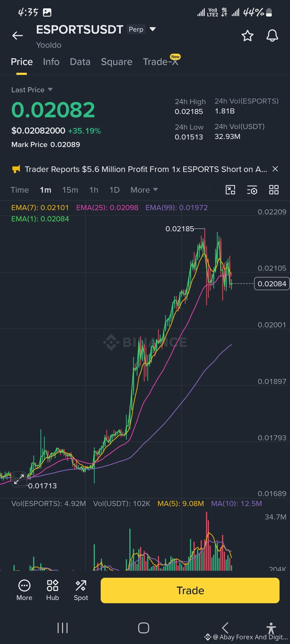
Task: Tap the gallery notification icon in status bar
Action: pos(47,12)
